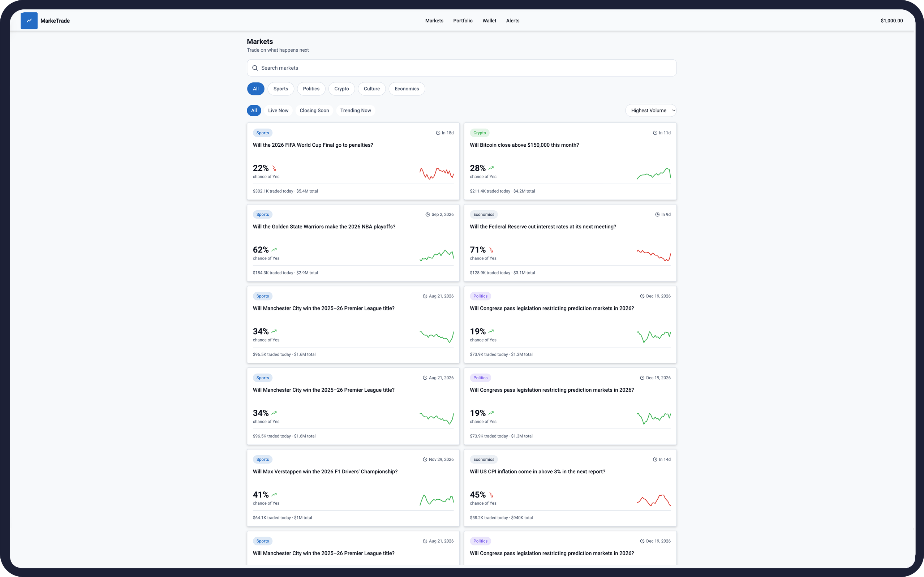Click the red down-trend arrow next to 22%
Screen dimensions: 924x577
coord(274,168)
